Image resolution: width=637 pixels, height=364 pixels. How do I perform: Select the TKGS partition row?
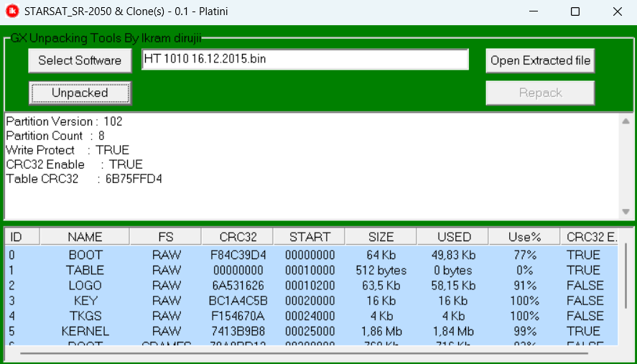[311, 316]
